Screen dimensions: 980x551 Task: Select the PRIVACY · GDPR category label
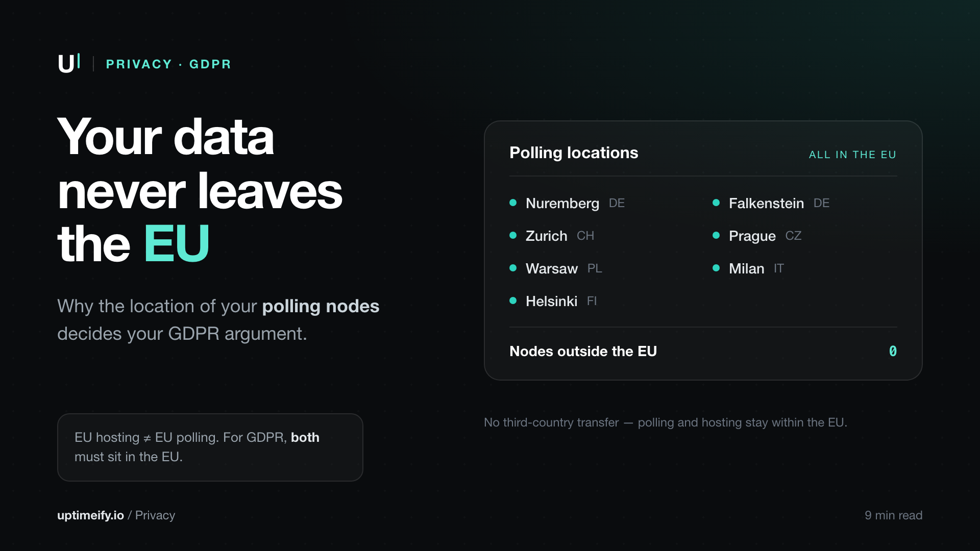tap(168, 64)
